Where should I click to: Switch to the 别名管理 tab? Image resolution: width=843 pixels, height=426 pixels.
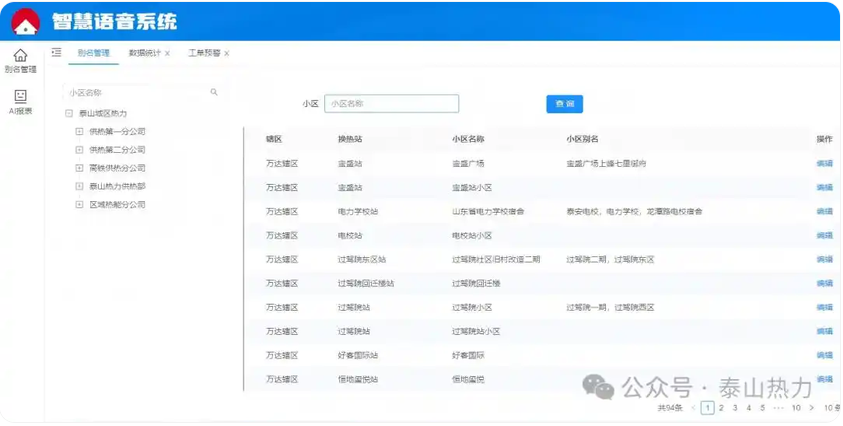point(94,53)
